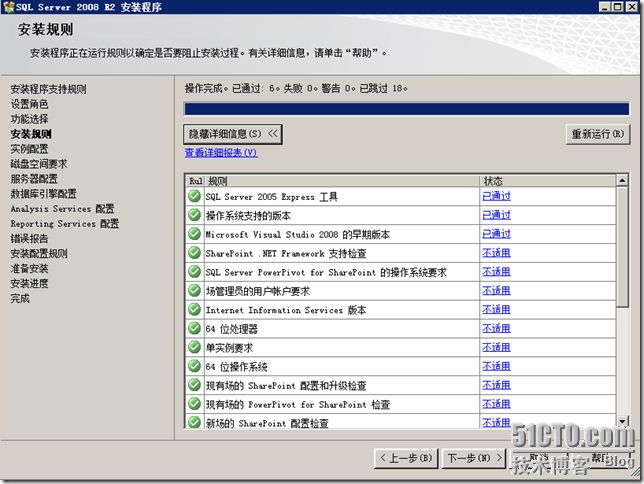This screenshot has height=484, width=644.
Task: Select 完成 step in sidebar
Action: point(20,298)
